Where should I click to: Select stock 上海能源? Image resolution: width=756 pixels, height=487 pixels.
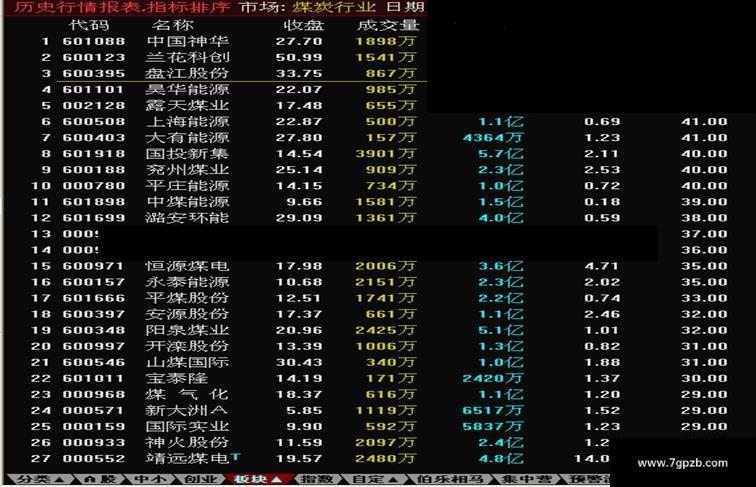[188, 122]
